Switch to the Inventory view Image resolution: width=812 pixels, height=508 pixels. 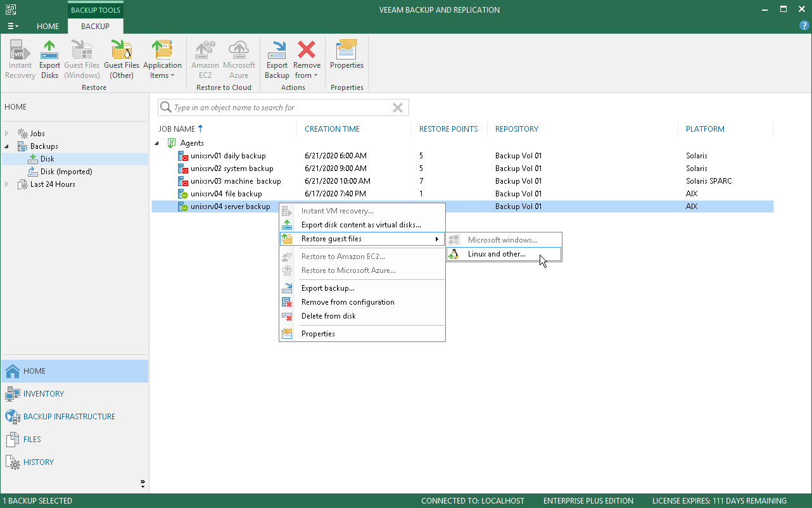tap(43, 394)
